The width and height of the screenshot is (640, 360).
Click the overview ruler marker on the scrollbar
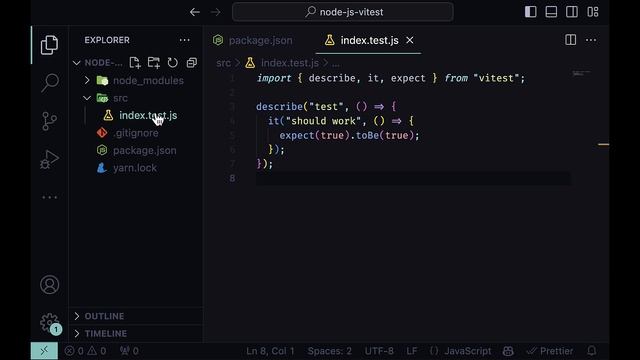tap(604, 144)
